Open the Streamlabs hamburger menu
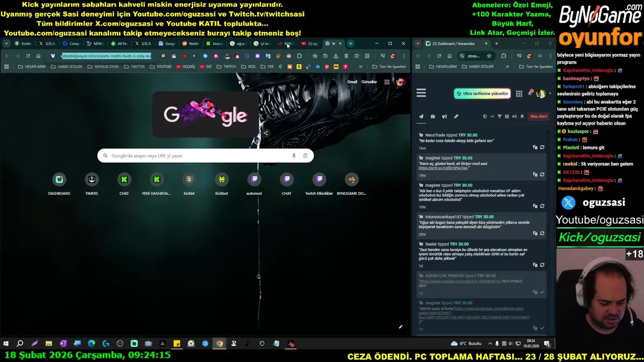The width and height of the screenshot is (644, 362). coord(421,93)
